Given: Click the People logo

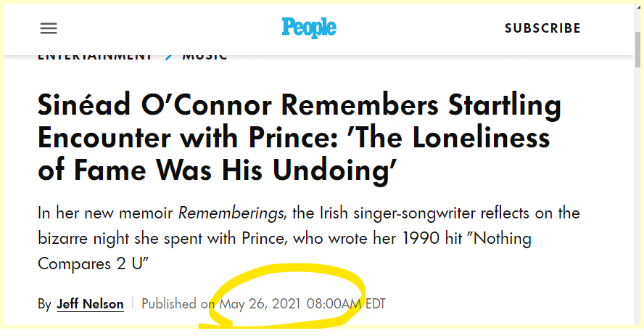Looking at the screenshot, I should coord(309,28).
